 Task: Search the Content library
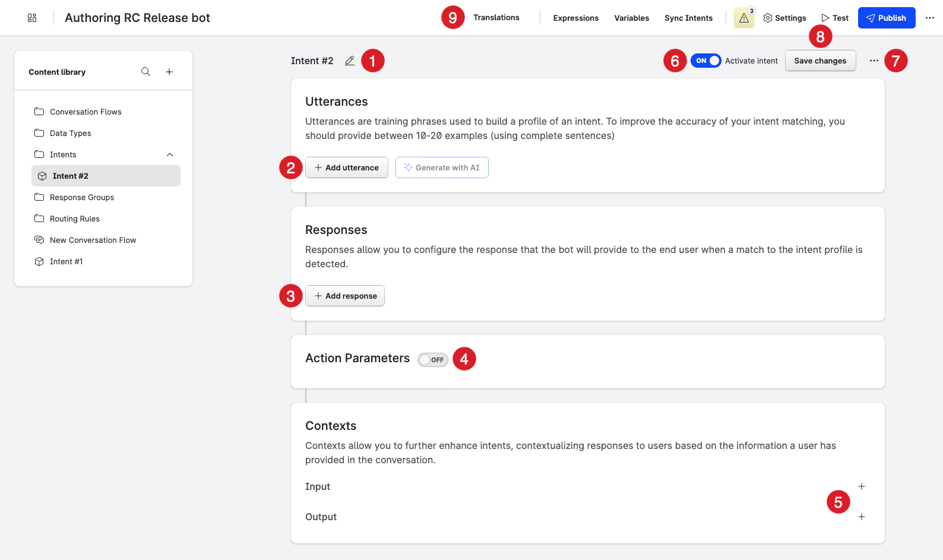(145, 72)
